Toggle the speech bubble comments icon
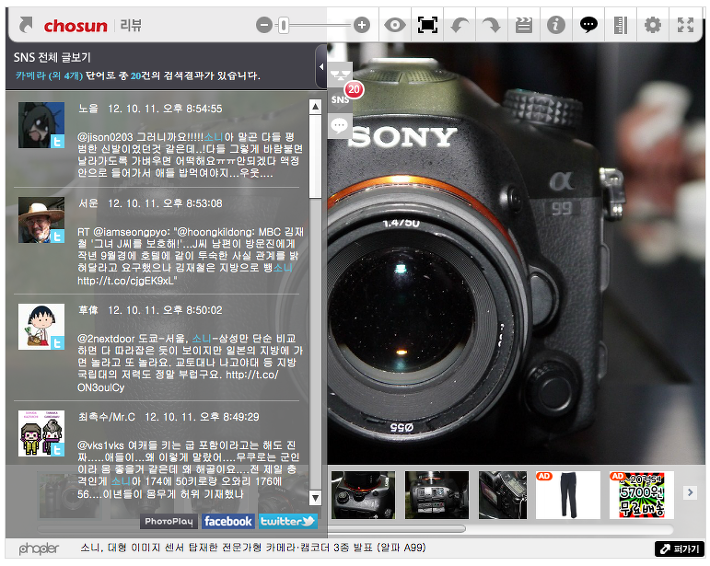Screen dimensions: 710x566 pyautogui.click(x=588, y=25)
